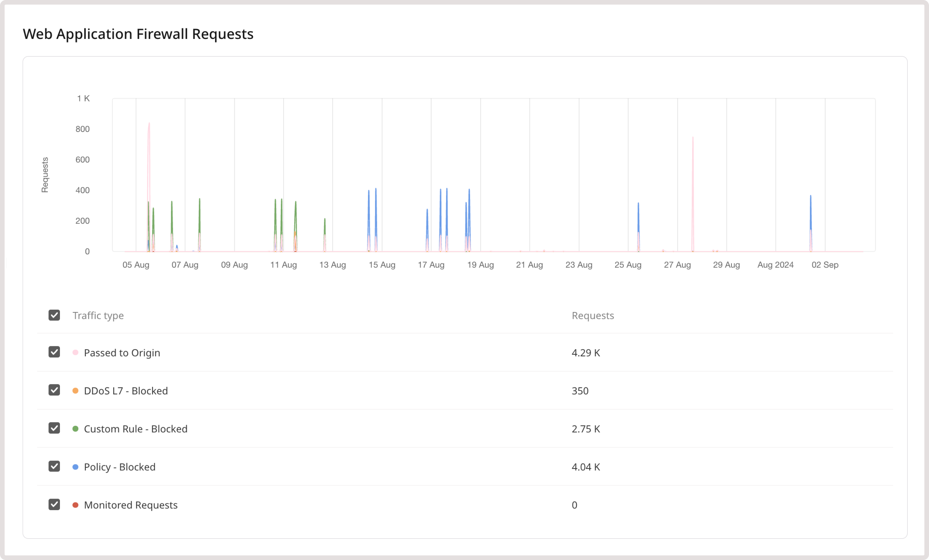Click the Monitored Requests label text
Screen dimensions: 929x560
point(131,505)
